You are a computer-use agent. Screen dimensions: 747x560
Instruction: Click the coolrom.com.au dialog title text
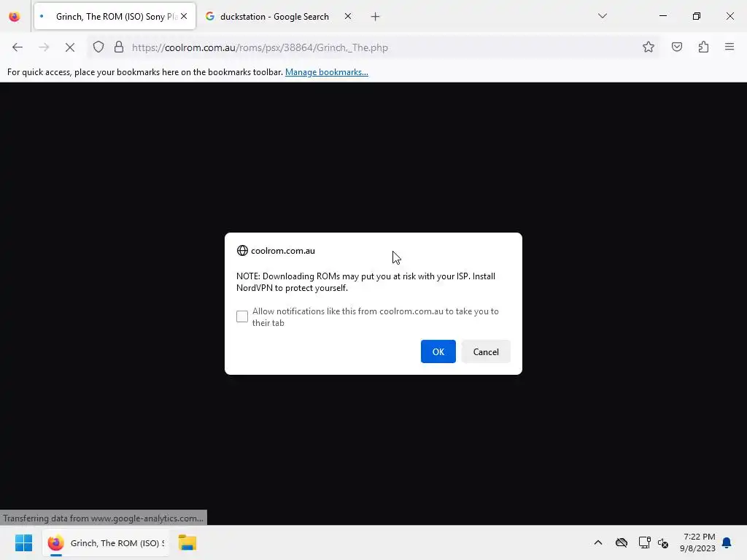282,251
